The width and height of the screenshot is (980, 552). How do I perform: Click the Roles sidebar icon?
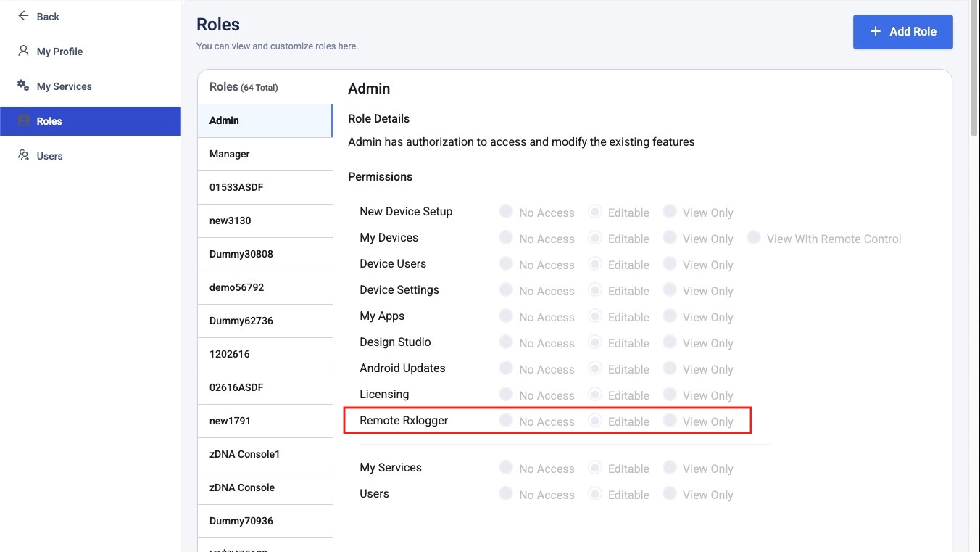pyautogui.click(x=23, y=120)
